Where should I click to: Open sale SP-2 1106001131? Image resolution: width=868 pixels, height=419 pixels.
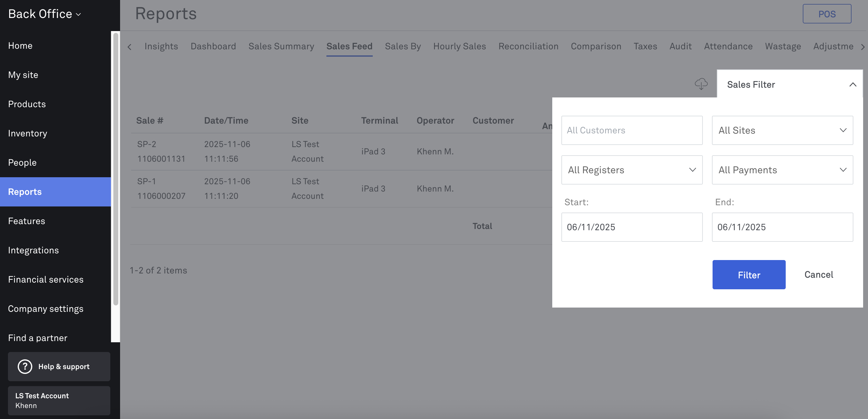tap(161, 151)
